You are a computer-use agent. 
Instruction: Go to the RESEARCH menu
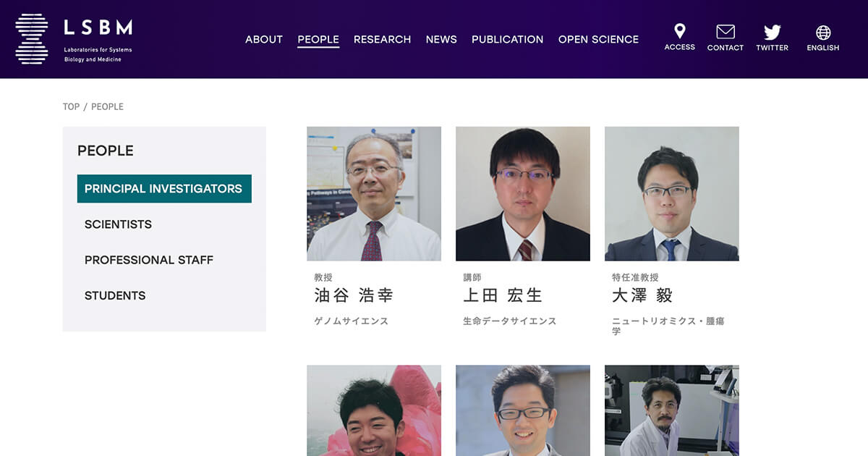382,40
